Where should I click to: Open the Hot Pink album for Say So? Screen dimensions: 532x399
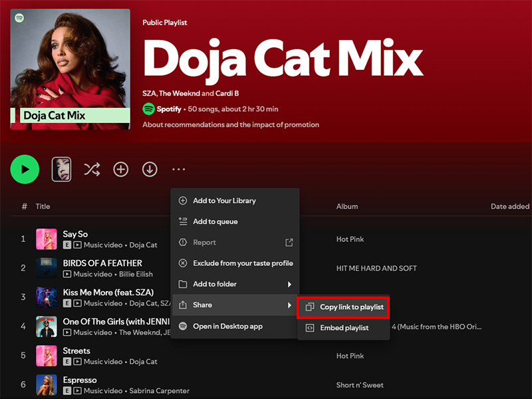[x=350, y=239]
